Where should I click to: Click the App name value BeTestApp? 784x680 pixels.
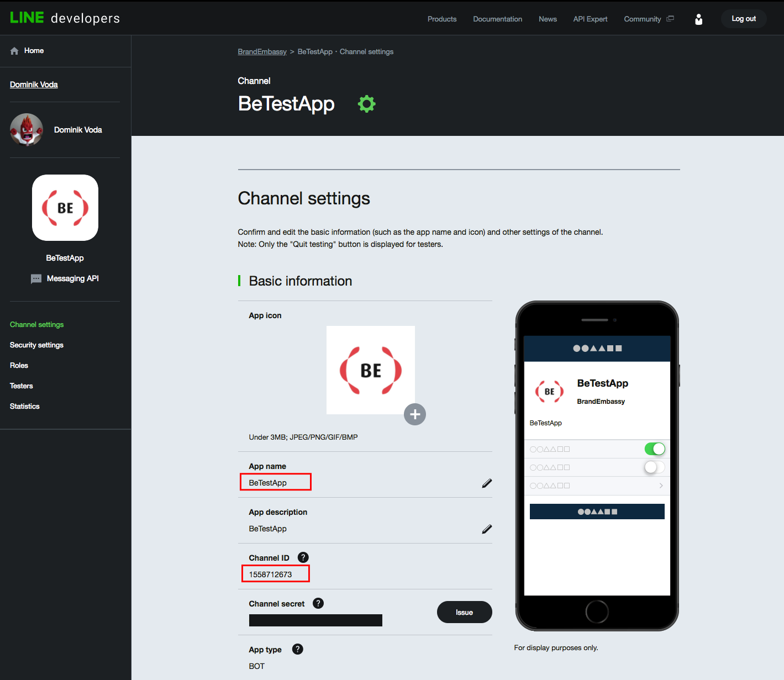coord(268,483)
